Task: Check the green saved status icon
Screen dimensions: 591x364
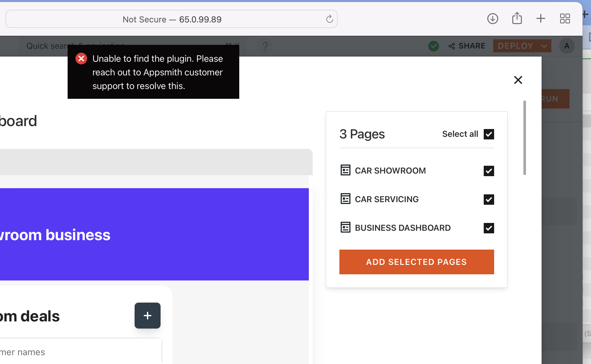Action: 434,46
